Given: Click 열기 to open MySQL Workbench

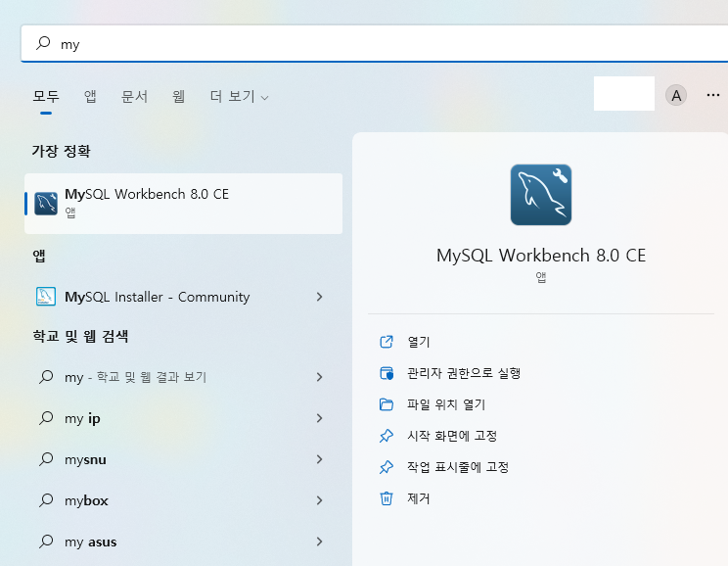Looking at the screenshot, I should pyautogui.click(x=419, y=342).
